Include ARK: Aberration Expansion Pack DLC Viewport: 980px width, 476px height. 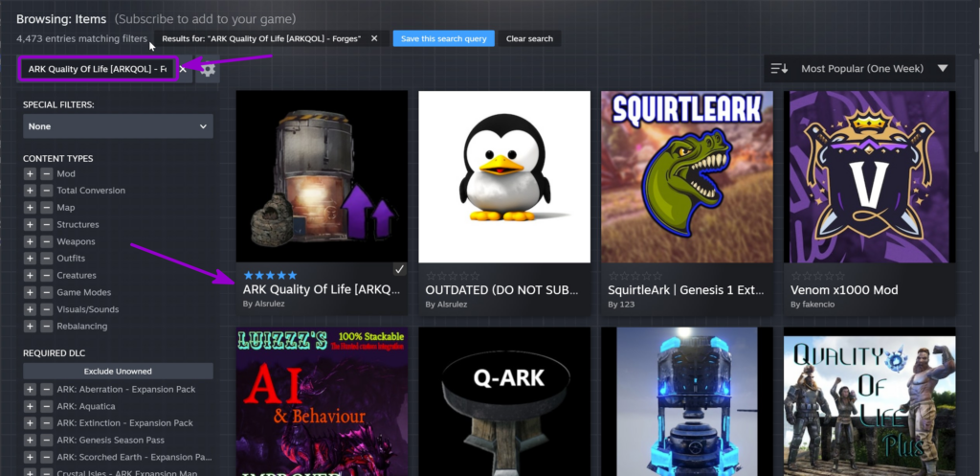[x=30, y=389]
